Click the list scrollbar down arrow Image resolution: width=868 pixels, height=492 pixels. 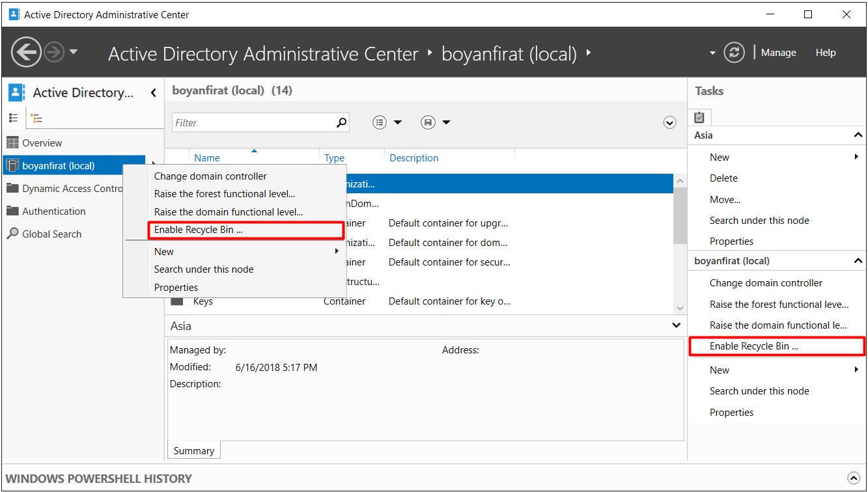click(x=680, y=308)
